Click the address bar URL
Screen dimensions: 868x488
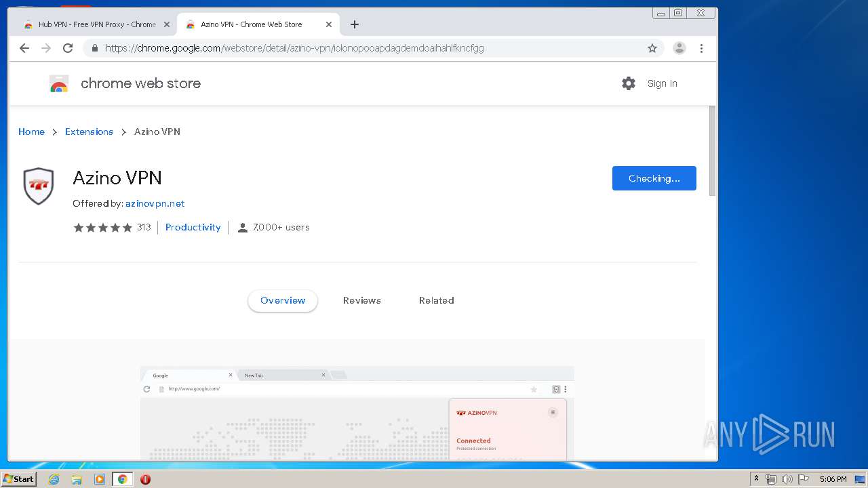[x=294, y=48]
